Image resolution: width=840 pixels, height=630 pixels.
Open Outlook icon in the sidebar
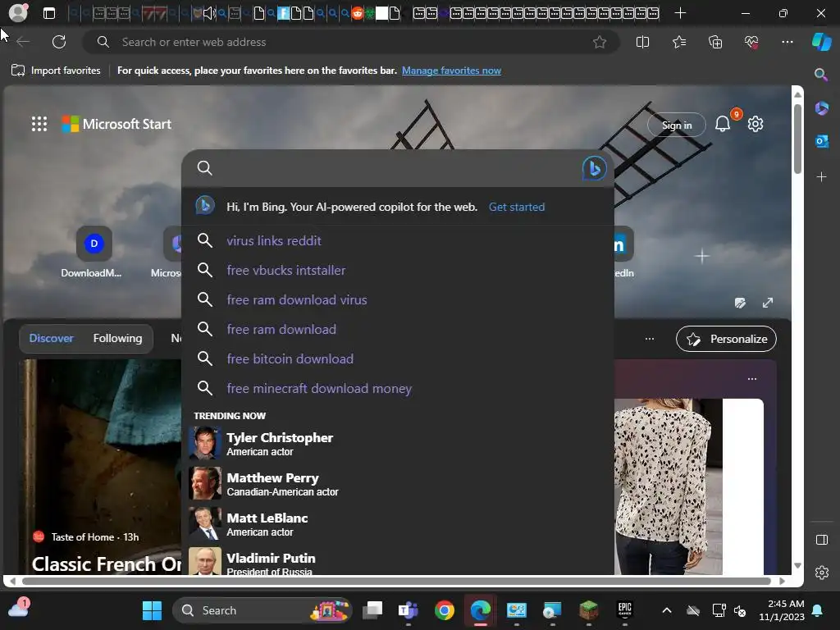[821, 141]
